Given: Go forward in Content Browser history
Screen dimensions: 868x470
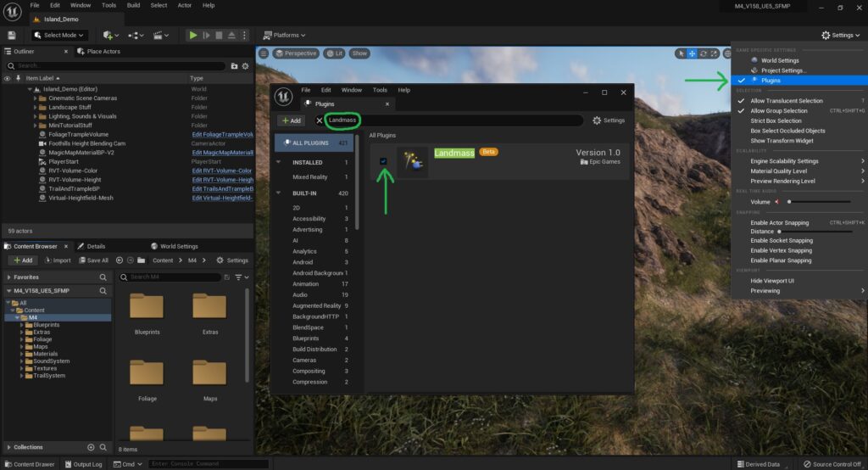Looking at the screenshot, I should [x=130, y=260].
